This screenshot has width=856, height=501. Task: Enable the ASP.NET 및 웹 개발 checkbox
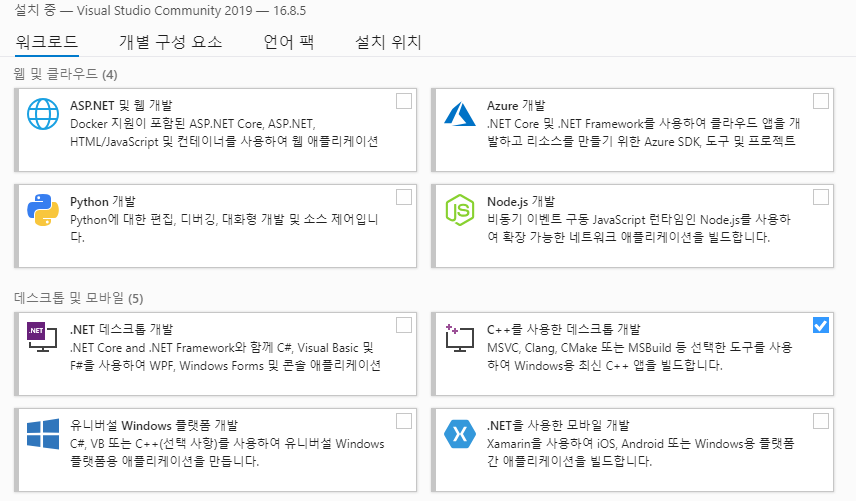click(404, 101)
